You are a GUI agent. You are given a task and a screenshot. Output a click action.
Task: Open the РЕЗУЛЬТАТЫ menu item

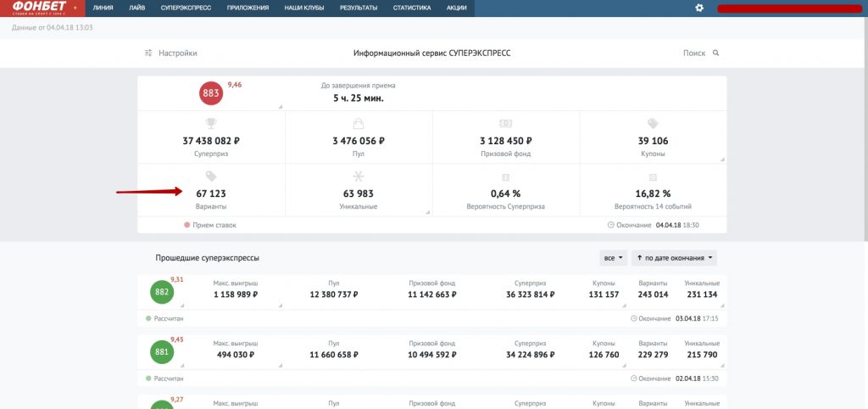tap(359, 8)
